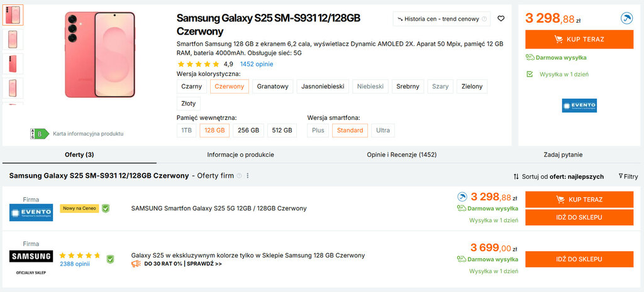Click the energy label class B icon
644x292 pixels.
tap(40, 134)
